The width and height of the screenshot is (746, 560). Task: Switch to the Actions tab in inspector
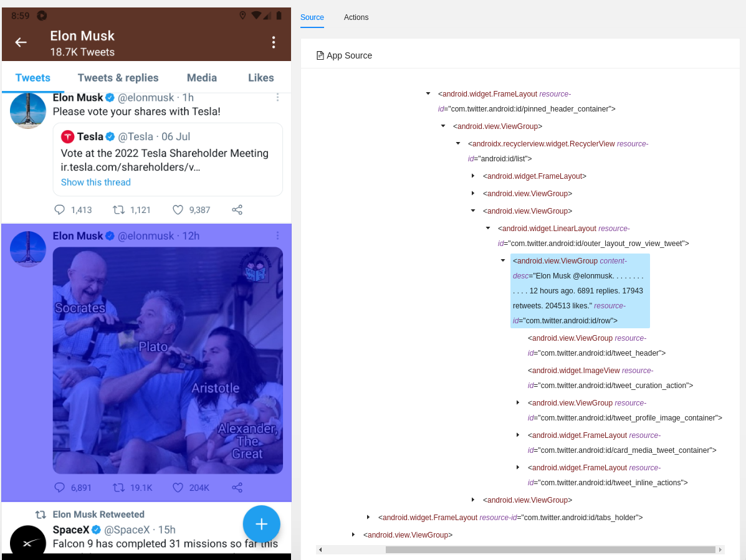[x=356, y=17]
